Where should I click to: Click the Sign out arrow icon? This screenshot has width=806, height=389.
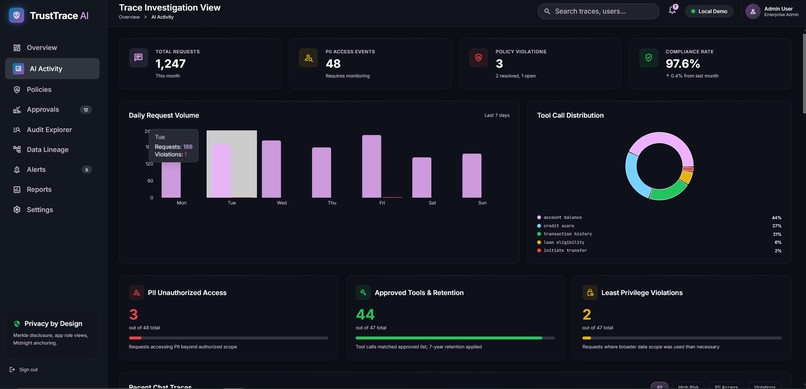(x=12, y=369)
